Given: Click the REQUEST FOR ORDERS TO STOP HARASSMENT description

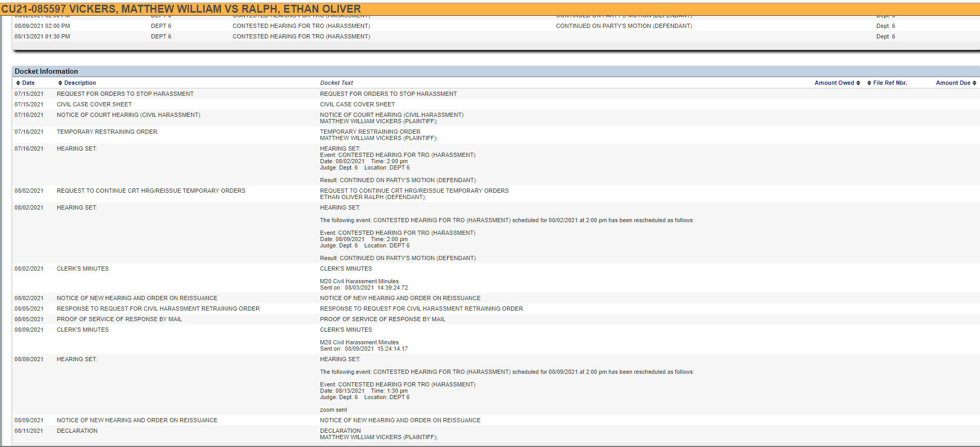Looking at the screenshot, I should coord(125,94).
